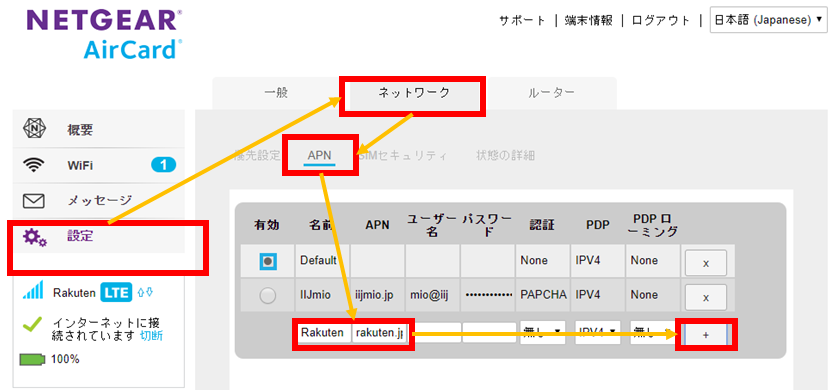The image size is (840, 390).
Task: Click the メッセージ envelope icon
Action: pyautogui.click(x=33, y=201)
